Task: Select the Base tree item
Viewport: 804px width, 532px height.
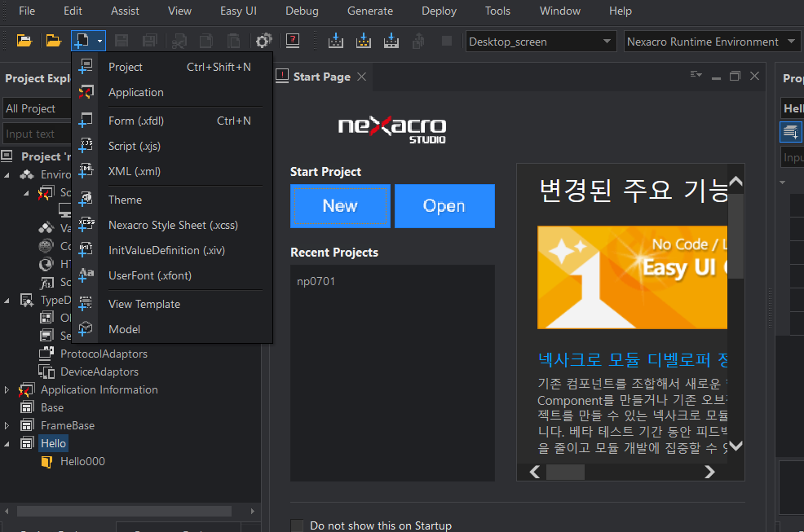Action: pyautogui.click(x=52, y=407)
